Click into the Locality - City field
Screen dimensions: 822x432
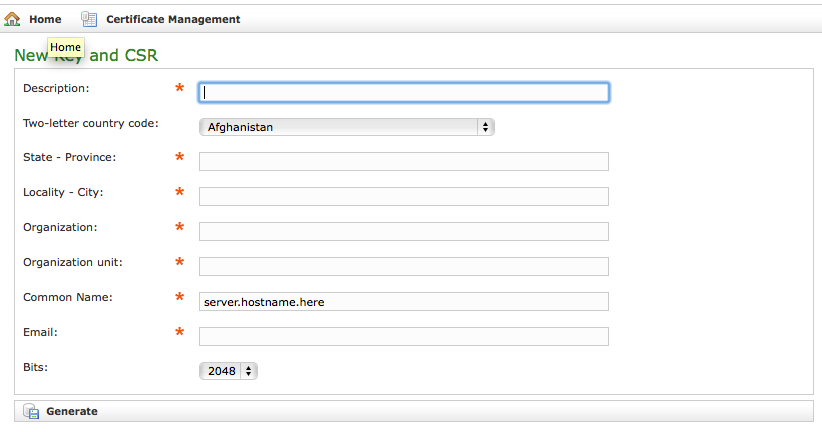pyautogui.click(x=403, y=196)
